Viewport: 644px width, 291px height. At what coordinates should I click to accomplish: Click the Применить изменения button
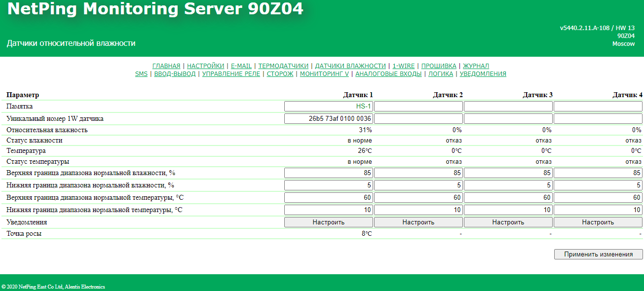[598, 255]
